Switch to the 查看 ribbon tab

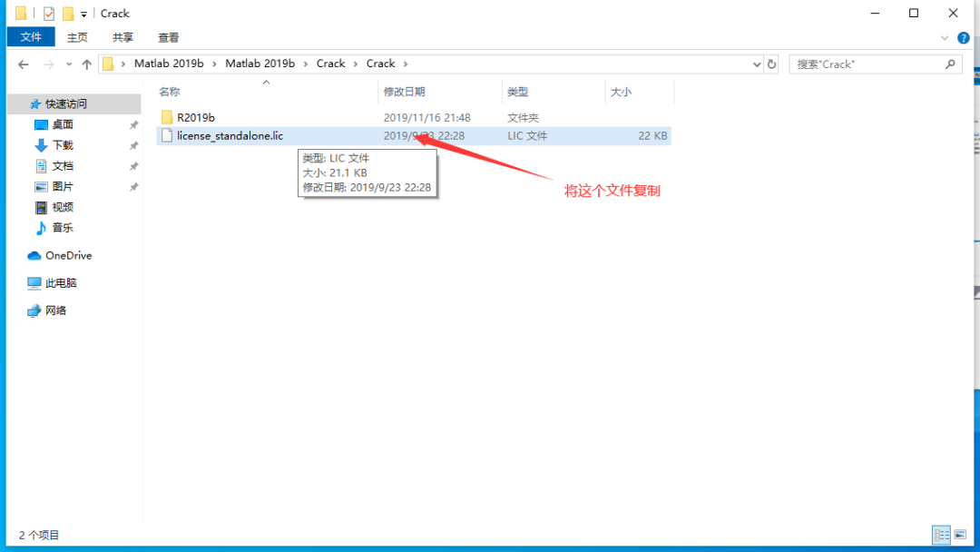click(168, 37)
